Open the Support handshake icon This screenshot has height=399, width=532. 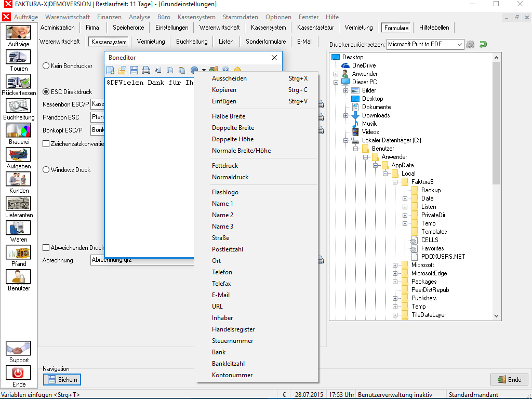[18, 349]
